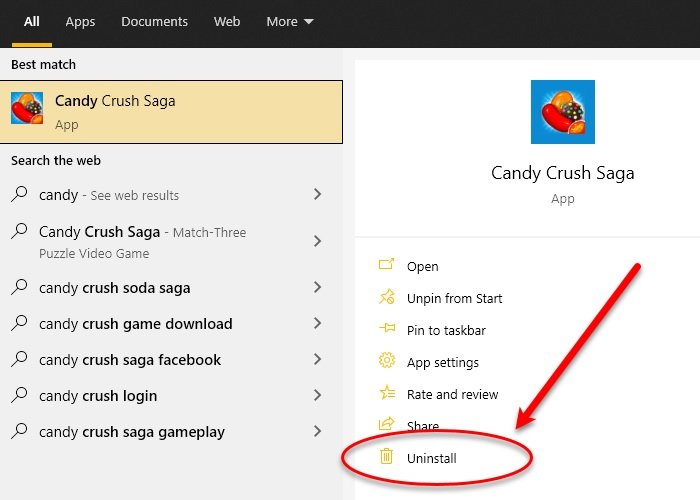Select 'Candy Crush Saga - Match-Three' web suggestion

171,242
